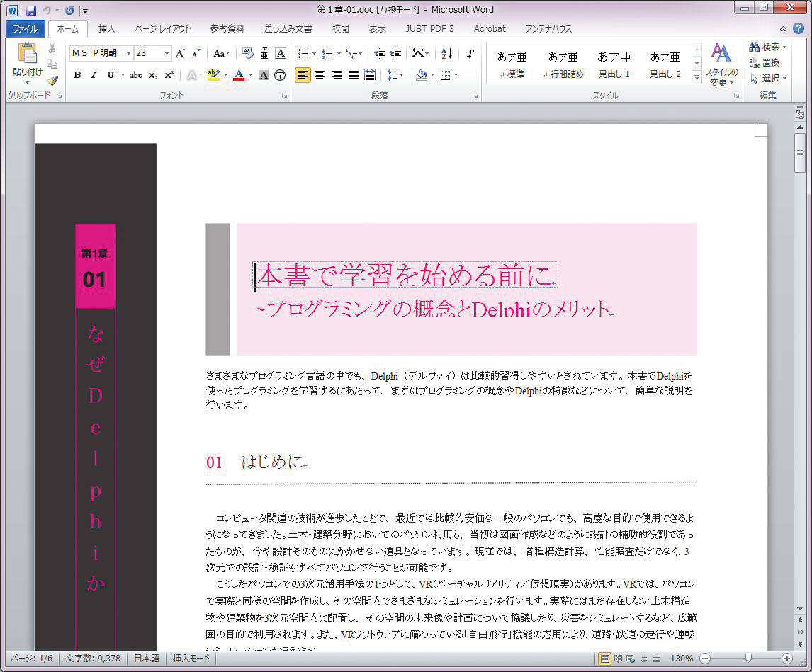The height and width of the screenshot is (672, 812).
Task: Apply the 見出し 1 style
Action: (x=614, y=64)
